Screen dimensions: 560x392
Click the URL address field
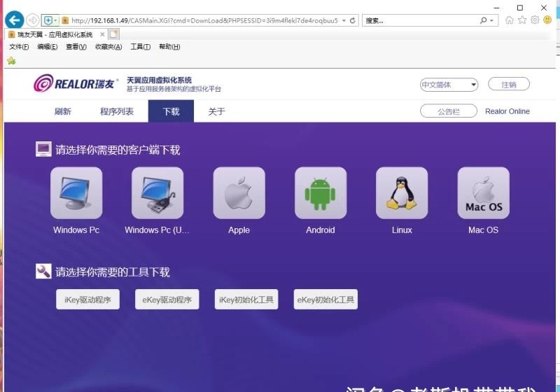click(204, 20)
